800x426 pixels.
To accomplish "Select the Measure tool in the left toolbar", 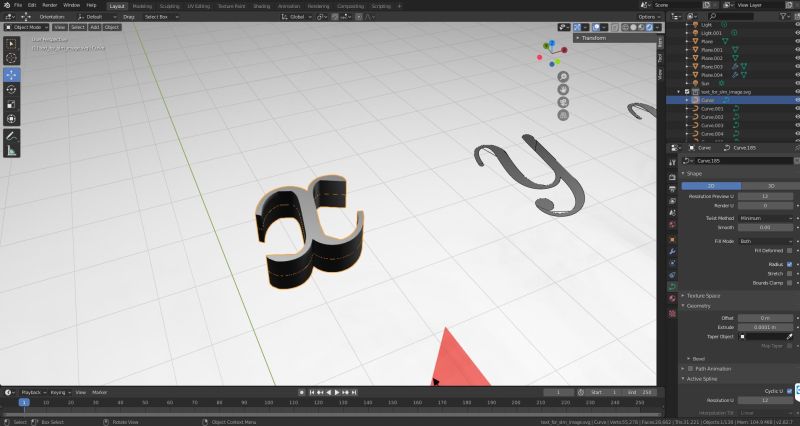I will 11,151.
